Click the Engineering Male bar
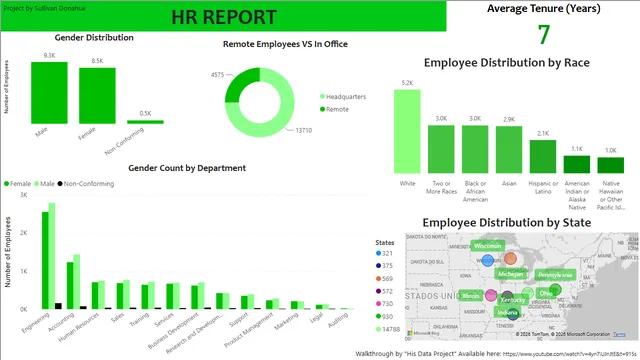 (x=52, y=256)
